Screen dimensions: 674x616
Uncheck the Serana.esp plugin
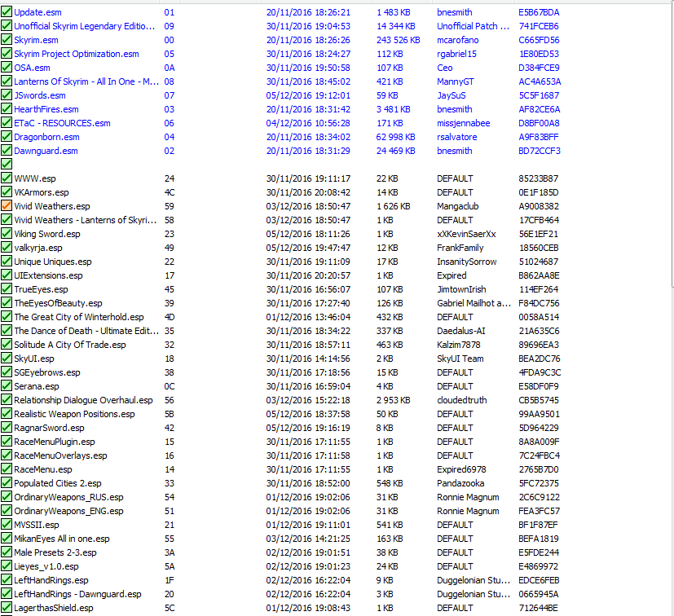(x=7, y=386)
